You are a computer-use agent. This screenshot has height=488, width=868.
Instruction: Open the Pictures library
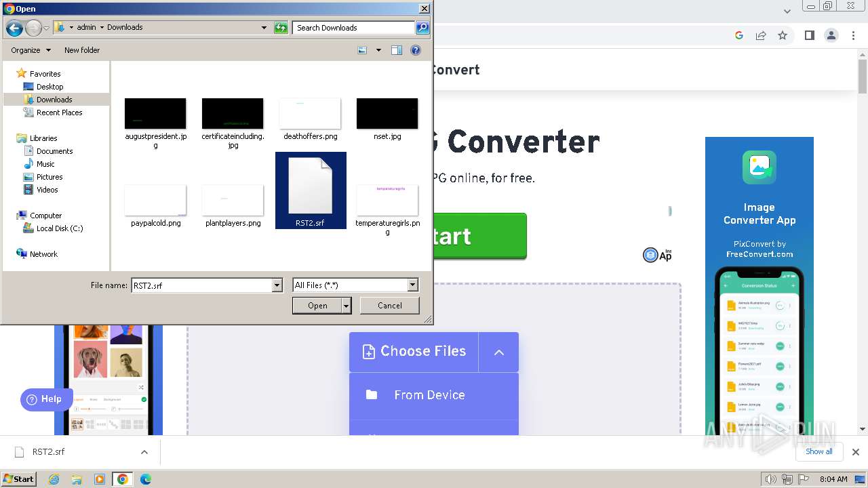point(50,177)
